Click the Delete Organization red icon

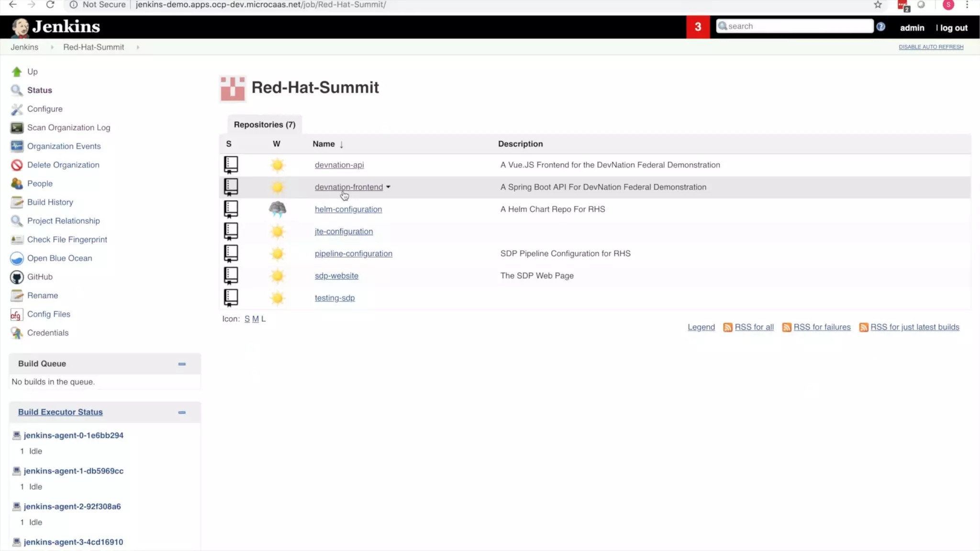click(x=17, y=165)
